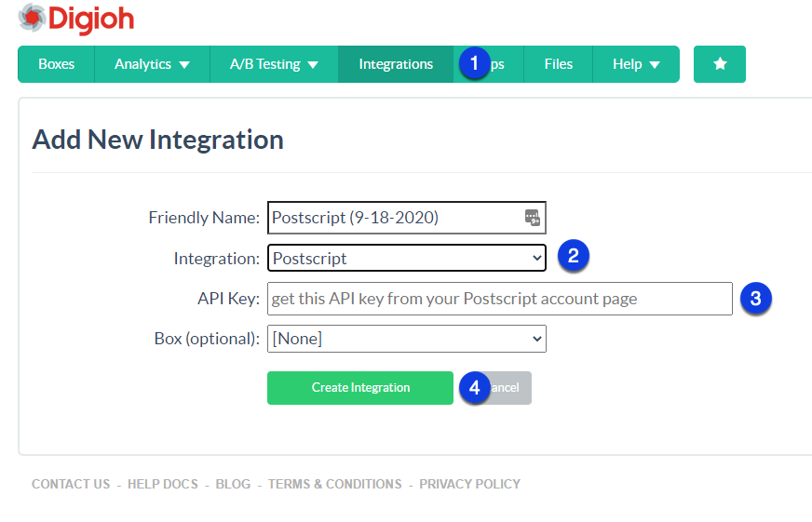Expand the Help dropdown menu
The width and height of the screenshot is (812, 522).
636,64
